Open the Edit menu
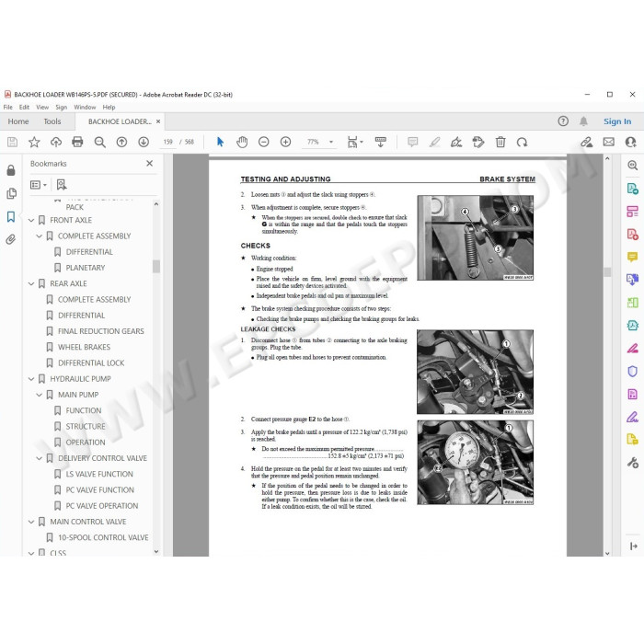 [x=24, y=108]
